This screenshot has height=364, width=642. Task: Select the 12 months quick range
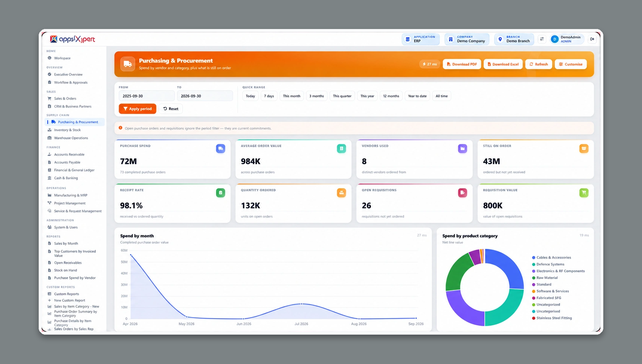(x=391, y=96)
